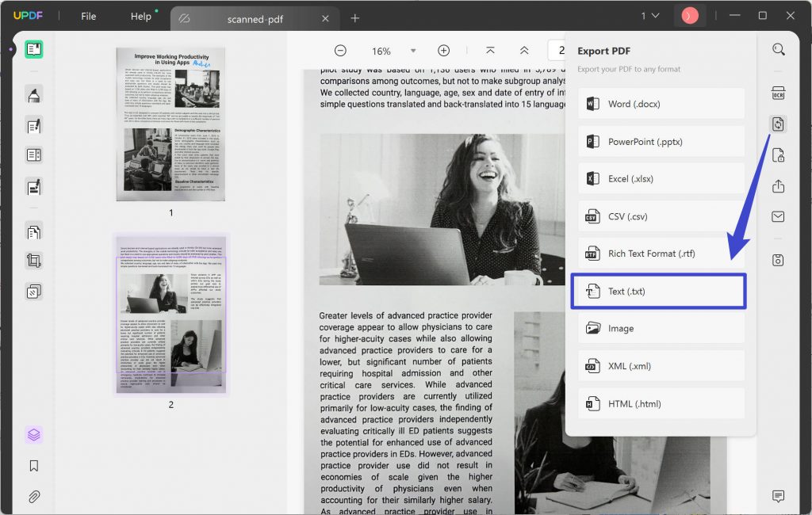
Task: Export to XML (.xml)
Action: [661, 366]
